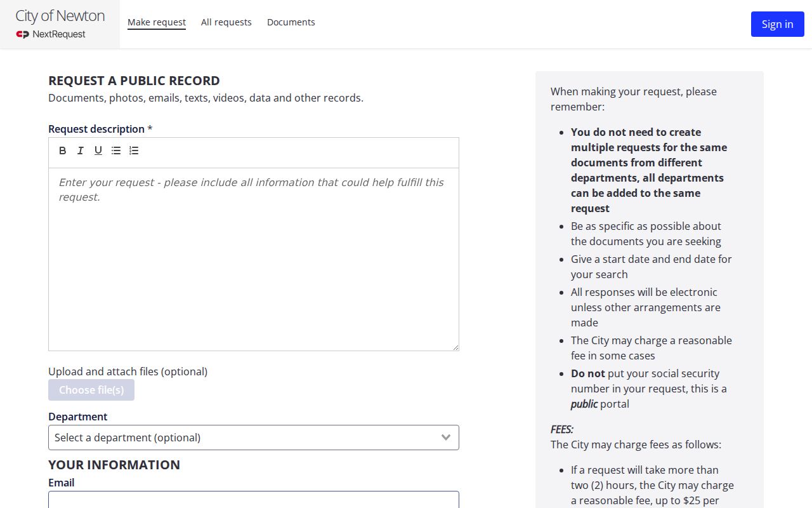Underline text using the editor toolbar
The width and height of the screenshot is (812, 508).
tap(98, 150)
